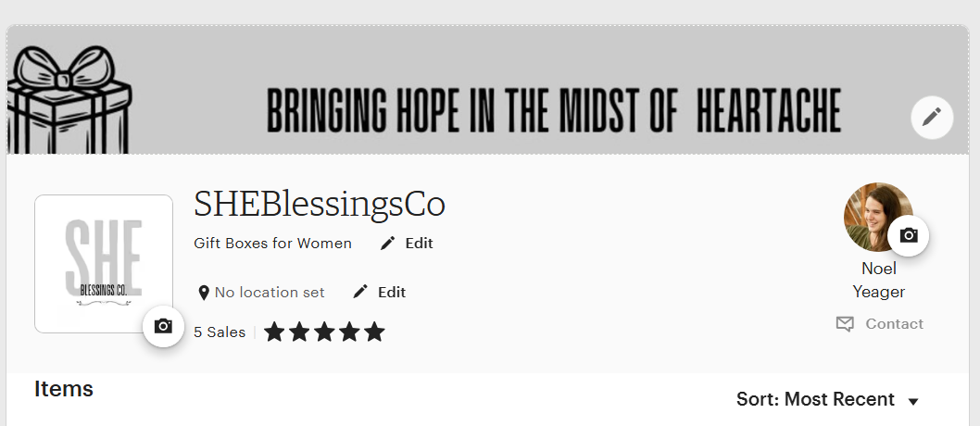Click the location pin icon

pos(204,293)
